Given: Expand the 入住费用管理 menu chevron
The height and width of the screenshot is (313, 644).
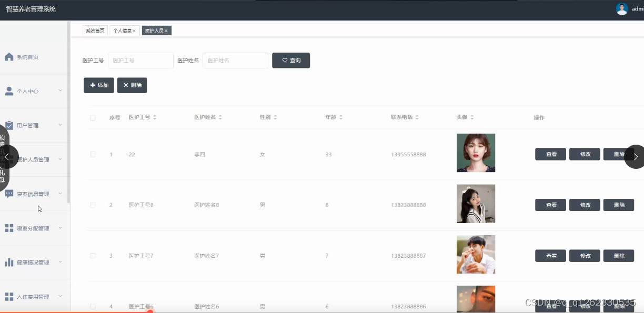Looking at the screenshot, I should (59, 296).
